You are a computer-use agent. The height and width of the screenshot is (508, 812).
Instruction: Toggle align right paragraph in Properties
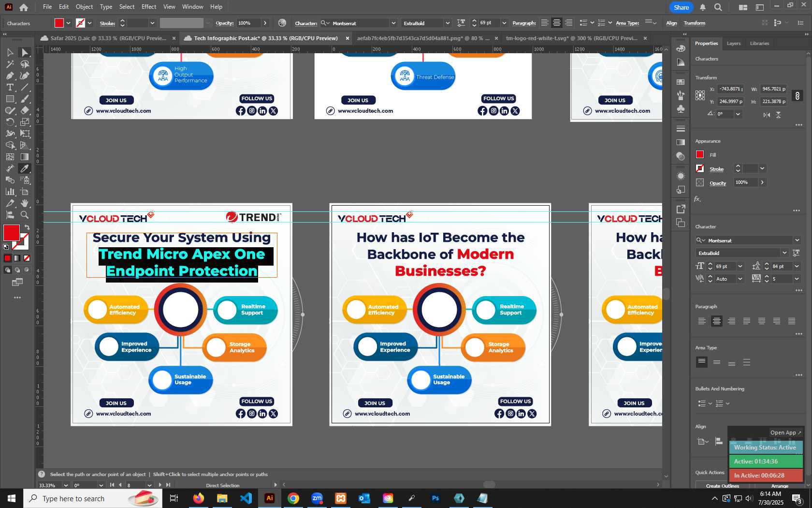tap(732, 321)
